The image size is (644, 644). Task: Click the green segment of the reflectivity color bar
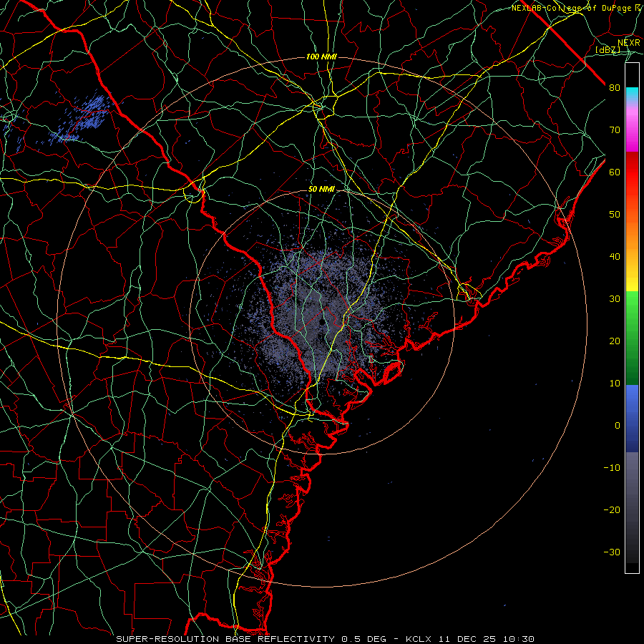coord(632,338)
